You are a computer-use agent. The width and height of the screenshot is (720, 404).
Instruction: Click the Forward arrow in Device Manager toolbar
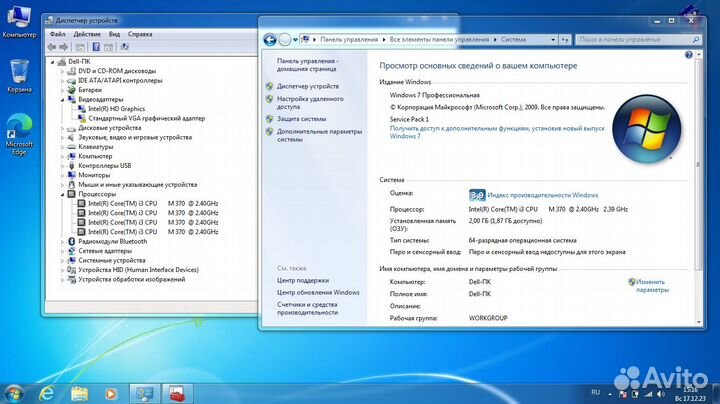(64, 47)
